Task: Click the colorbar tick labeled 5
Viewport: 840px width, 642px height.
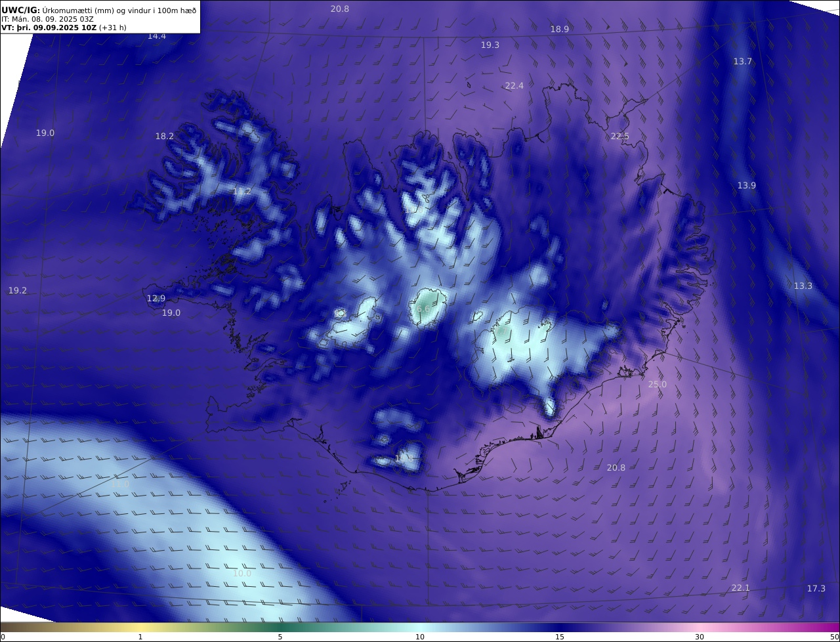Action: point(280,637)
